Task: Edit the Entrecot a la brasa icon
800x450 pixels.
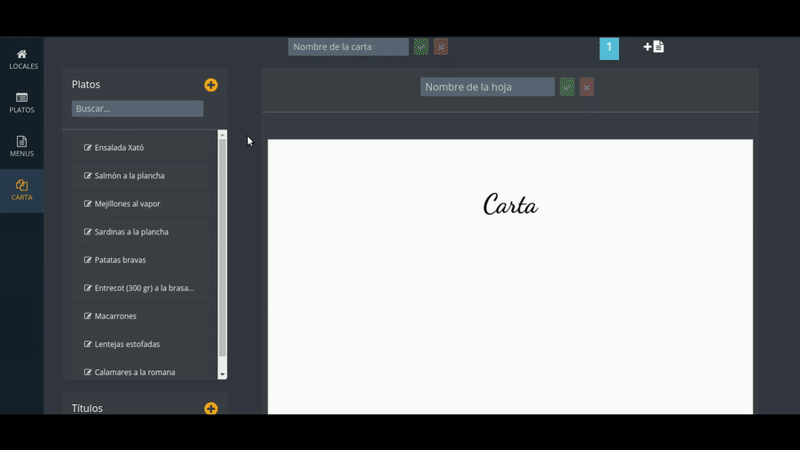Action: point(88,288)
